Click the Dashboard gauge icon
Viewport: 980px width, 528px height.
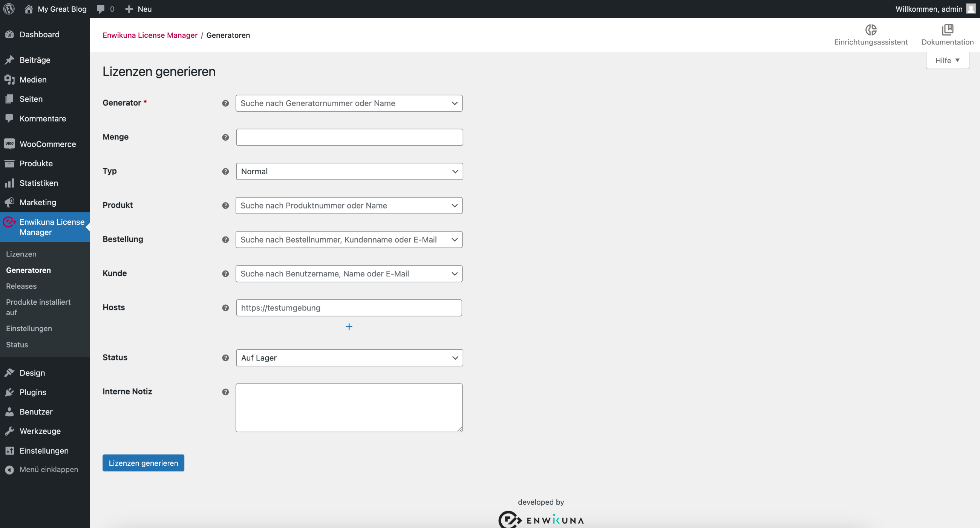(x=9, y=35)
